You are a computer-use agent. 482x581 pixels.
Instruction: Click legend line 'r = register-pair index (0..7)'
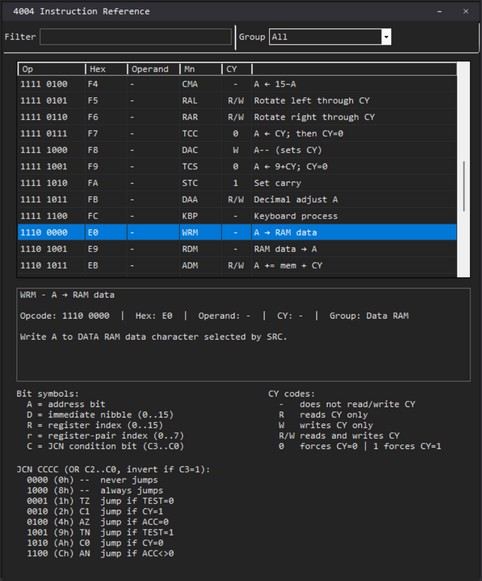point(105,436)
